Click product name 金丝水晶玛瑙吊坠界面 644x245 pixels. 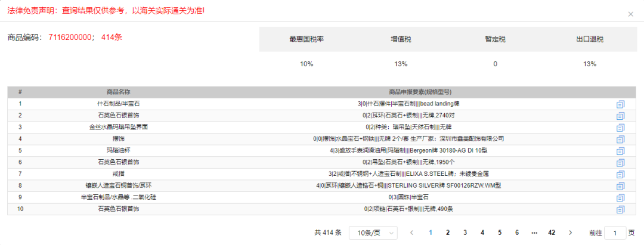pyautogui.click(x=118, y=127)
